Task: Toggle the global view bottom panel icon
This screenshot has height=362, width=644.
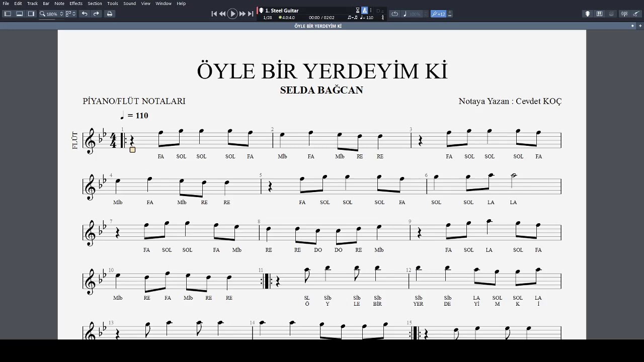Action: tap(19, 14)
